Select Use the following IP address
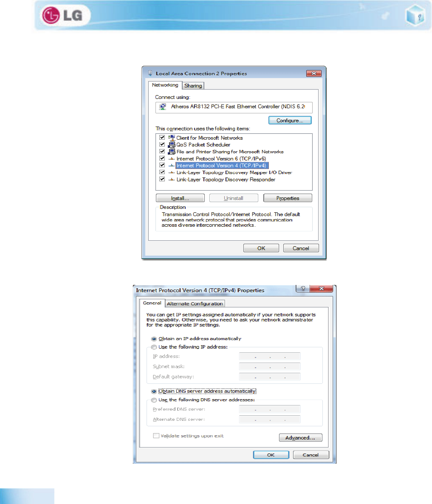 pyautogui.click(x=154, y=347)
